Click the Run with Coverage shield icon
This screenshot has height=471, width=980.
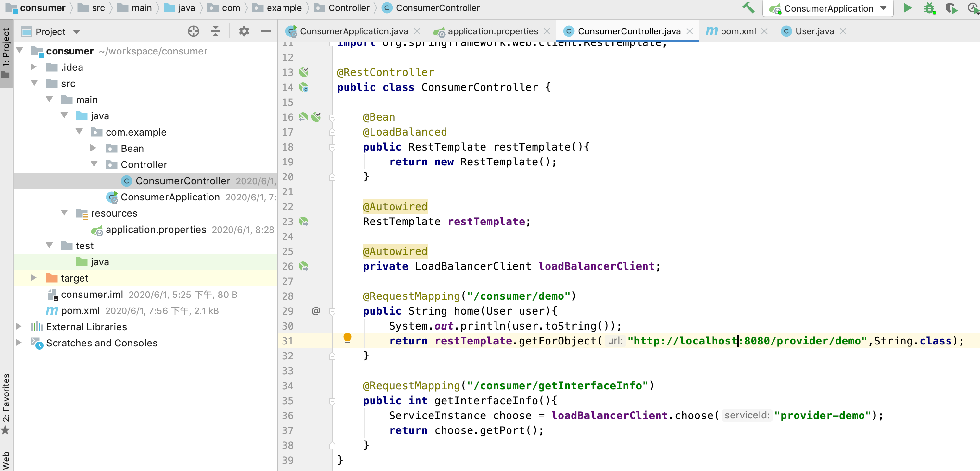point(951,8)
